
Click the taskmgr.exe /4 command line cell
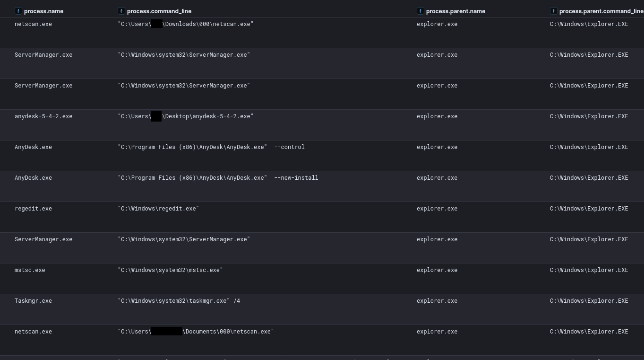[179, 301]
